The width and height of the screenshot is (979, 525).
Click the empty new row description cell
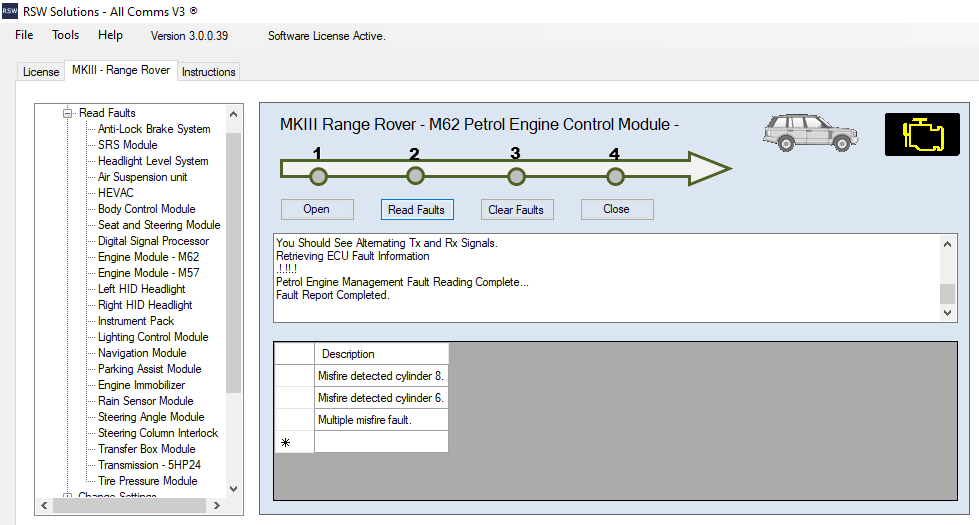point(381,442)
